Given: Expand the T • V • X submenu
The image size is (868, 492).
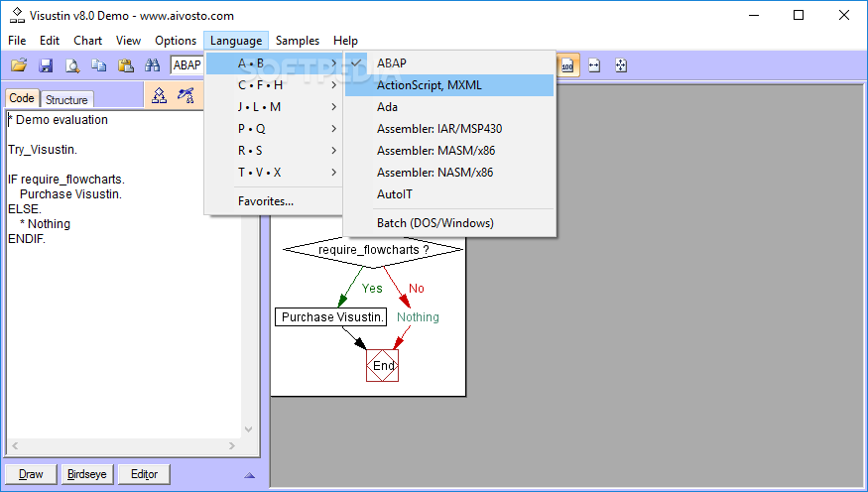Looking at the screenshot, I should point(274,173).
